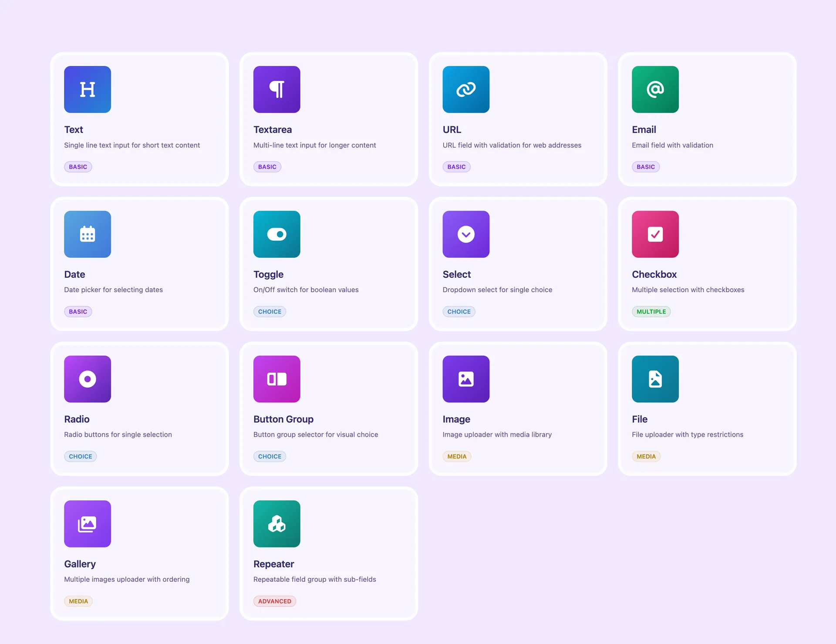Click the CHOICE badge under Toggle
The image size is (836, 644).
click(270, 312)
